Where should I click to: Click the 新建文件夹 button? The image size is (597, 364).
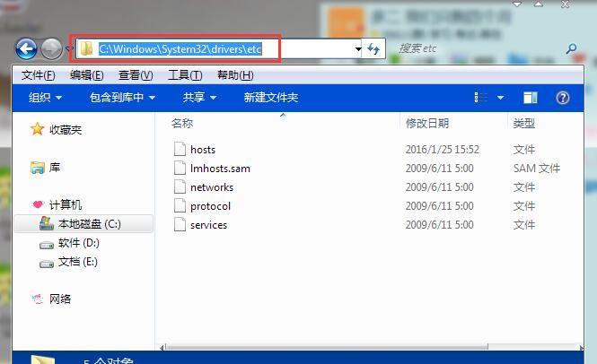point(271,98)
